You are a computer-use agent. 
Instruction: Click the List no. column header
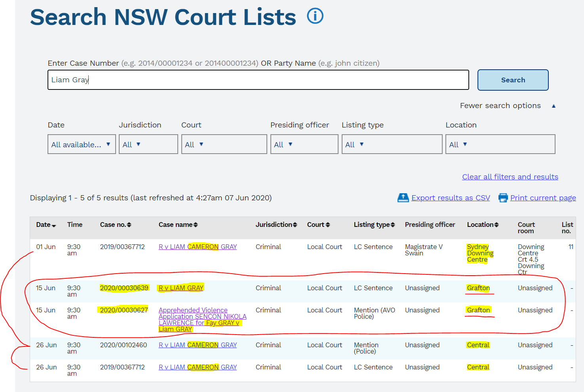click(567, 228)
